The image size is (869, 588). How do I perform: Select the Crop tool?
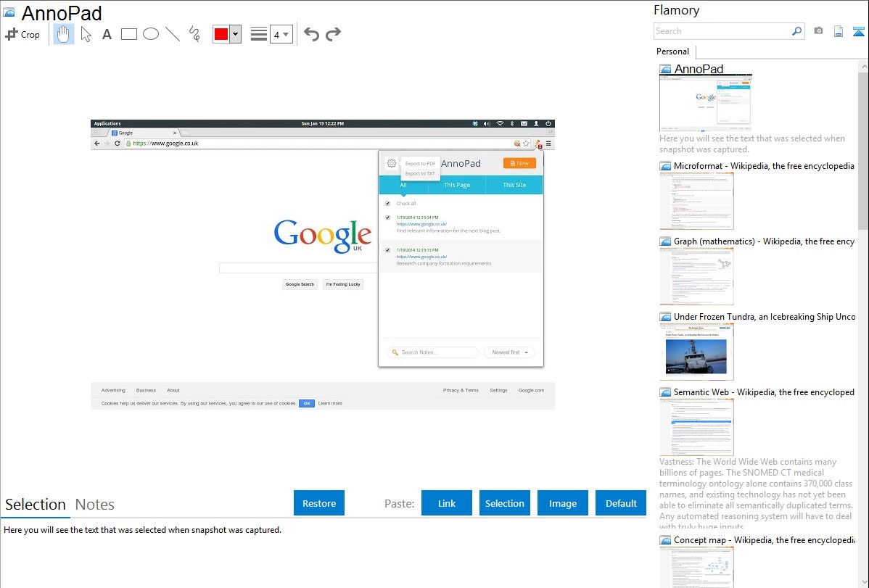22,34
